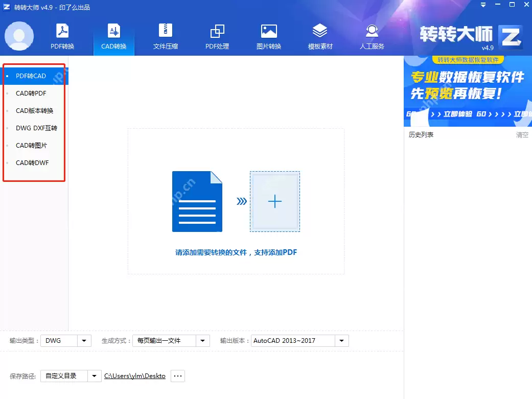Clear the history list with 清空
The image size is (532, 399).
[x=522, y=134]
